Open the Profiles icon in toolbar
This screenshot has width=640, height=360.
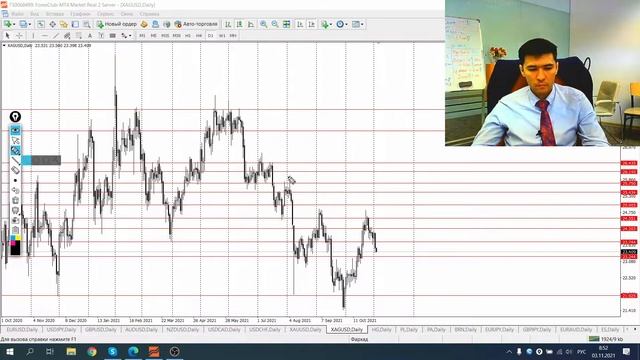click(23, 24)
